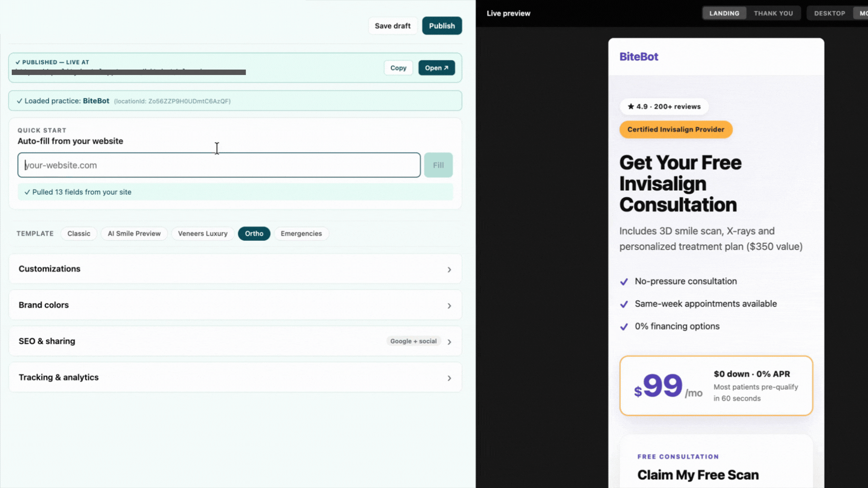Click the Certified Invisalign Provider badge

[x=676, y=129]
